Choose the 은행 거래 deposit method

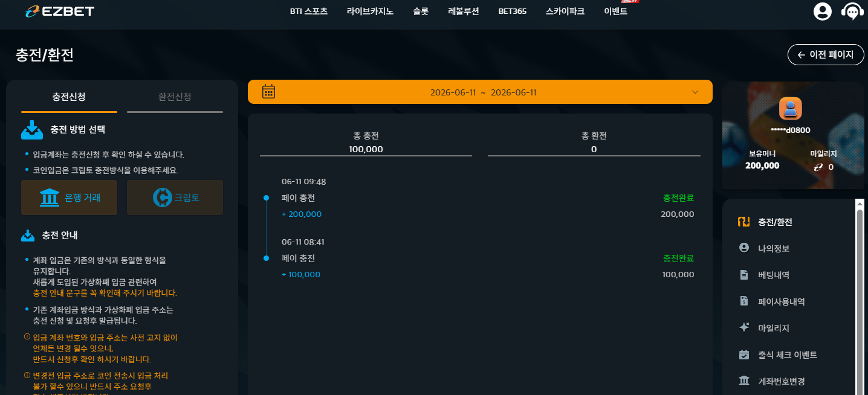click(69, 197)
